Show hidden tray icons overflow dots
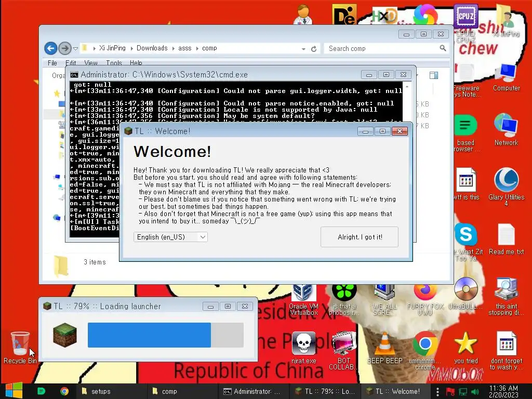This screenshot has height=399, width=532. (x=437, y=392)
